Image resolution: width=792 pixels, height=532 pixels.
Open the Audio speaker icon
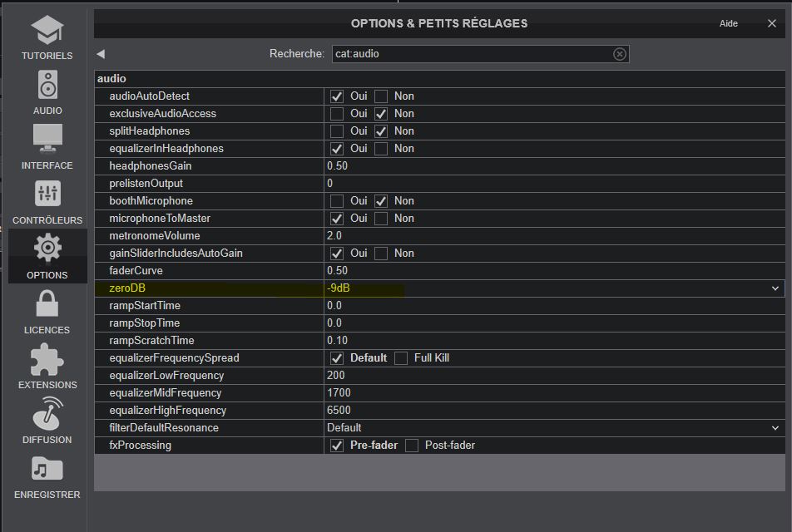click(x=47, y=85)
